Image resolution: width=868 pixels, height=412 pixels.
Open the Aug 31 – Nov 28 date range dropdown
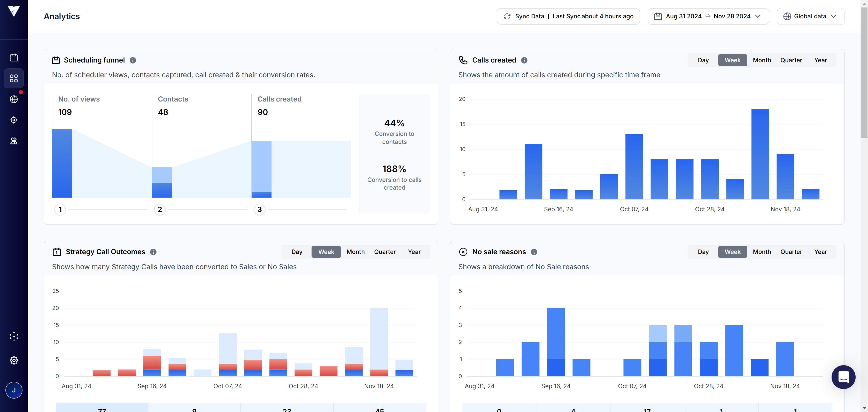[x=708, y=17]
